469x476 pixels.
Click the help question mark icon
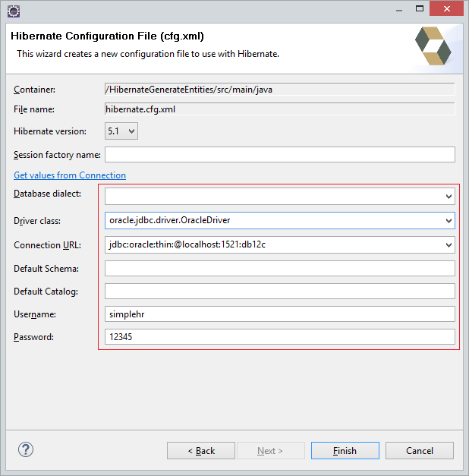pos(26,449)
